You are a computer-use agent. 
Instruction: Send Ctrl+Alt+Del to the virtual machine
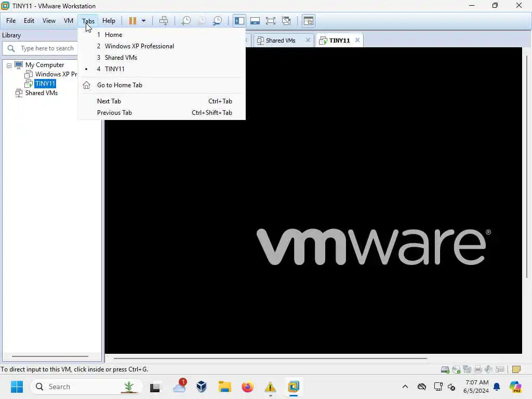(164, 21)
